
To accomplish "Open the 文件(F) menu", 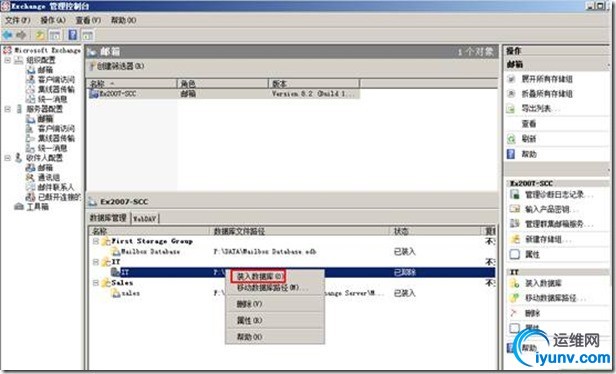I will click(x=18, y=20).
